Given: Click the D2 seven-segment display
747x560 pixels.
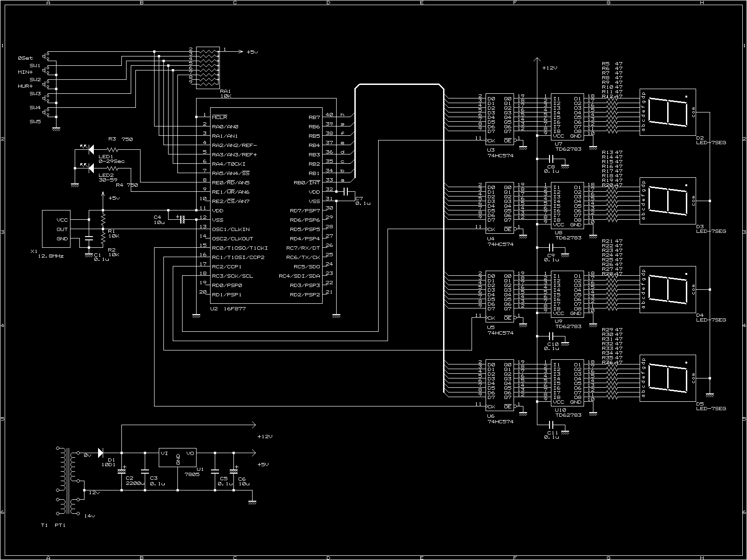Looking at the screenshot, I should [668, 112].
